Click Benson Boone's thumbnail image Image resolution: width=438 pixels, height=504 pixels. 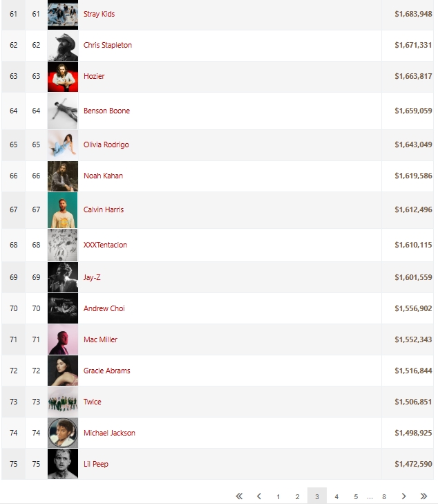click(x=63, y=111)
